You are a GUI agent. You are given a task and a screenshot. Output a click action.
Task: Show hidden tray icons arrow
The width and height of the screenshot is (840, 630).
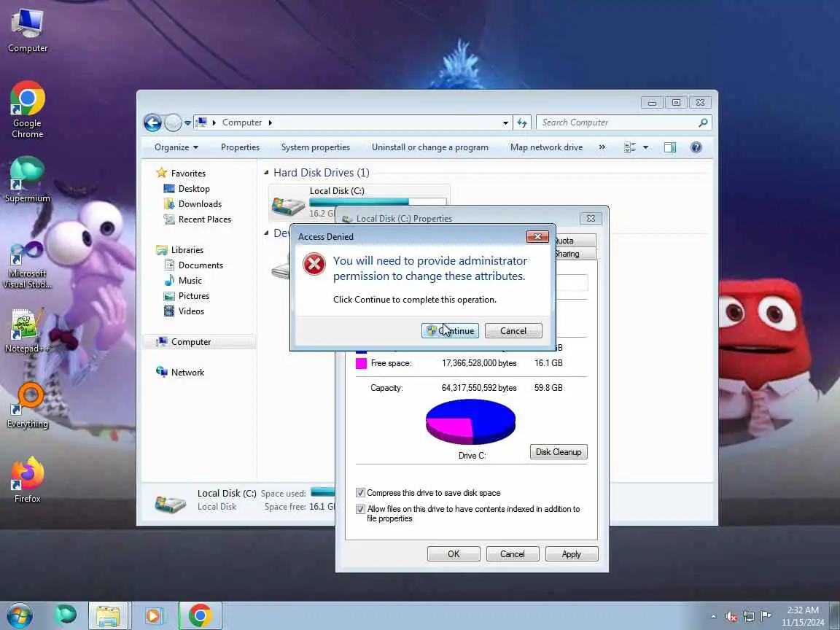tap(714, 617)
